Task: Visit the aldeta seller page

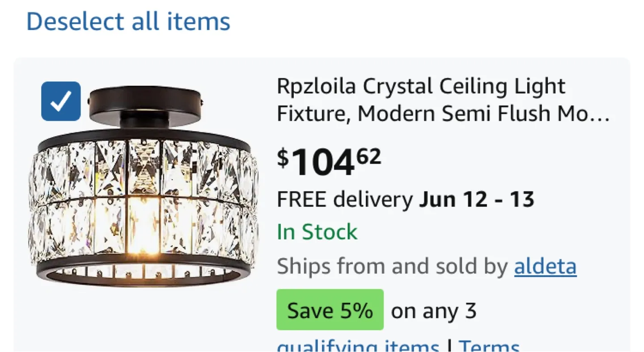Action: (x=545, y=267)
